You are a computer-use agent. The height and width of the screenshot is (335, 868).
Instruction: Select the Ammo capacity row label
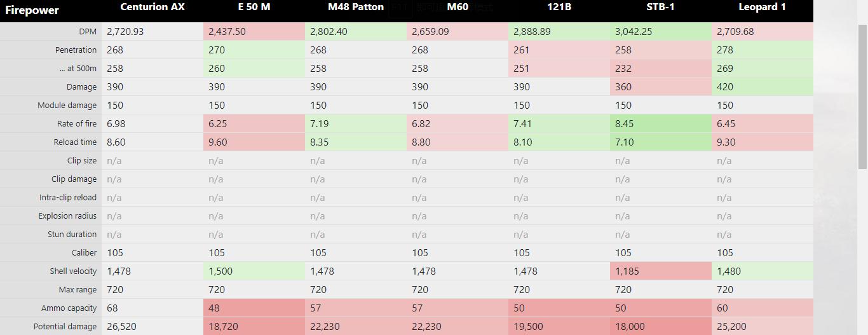pyautogui.click(x=69, y=308)
